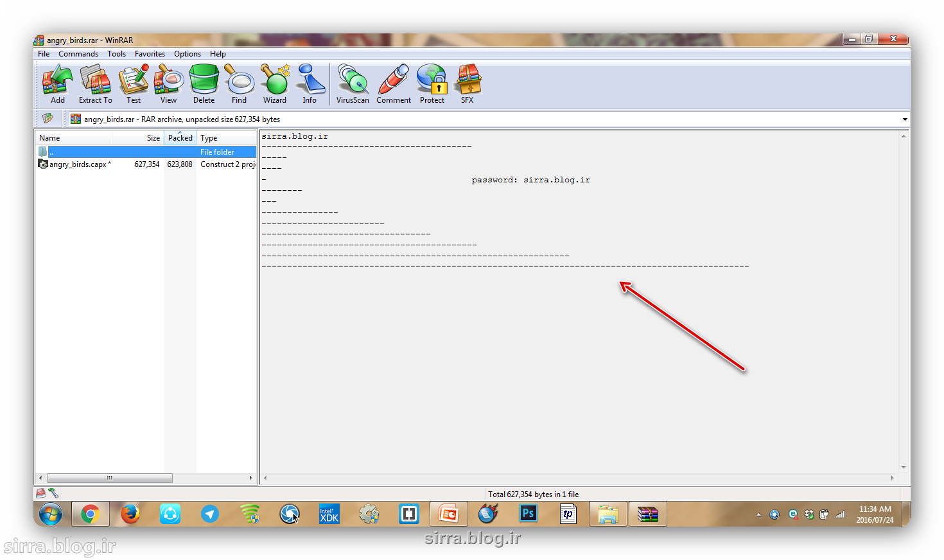This screenshot has height=560, width=944.
Task: Select the parent folder '..' row
Action: (x=146, y=152)
